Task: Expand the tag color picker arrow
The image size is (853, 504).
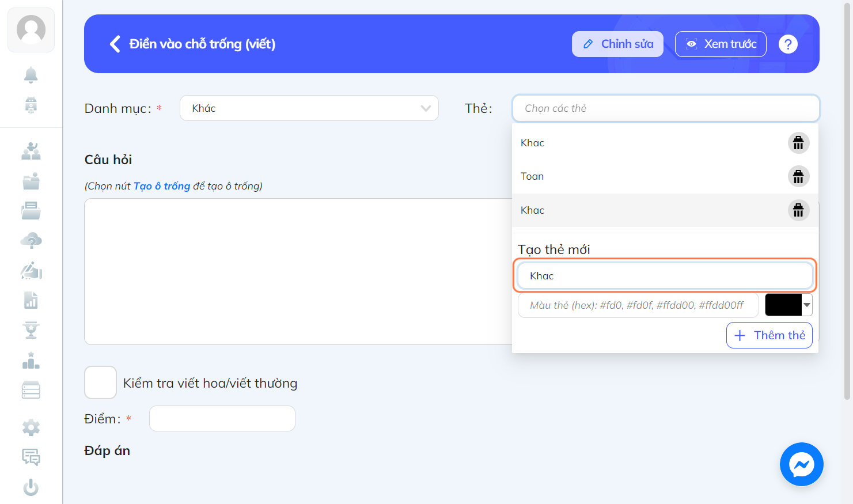Action: pos(807,305)
